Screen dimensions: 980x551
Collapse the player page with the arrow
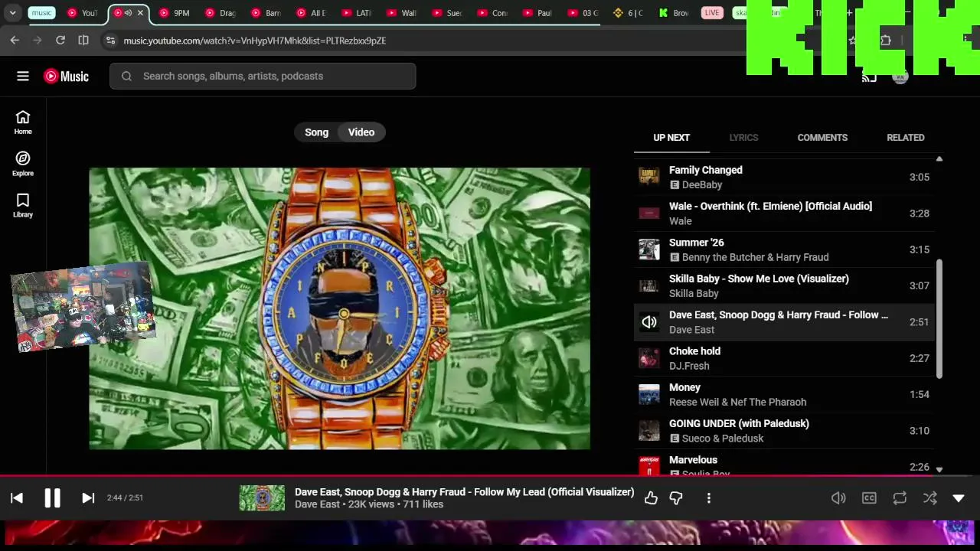pyautogui.click(x=959, y=498)
